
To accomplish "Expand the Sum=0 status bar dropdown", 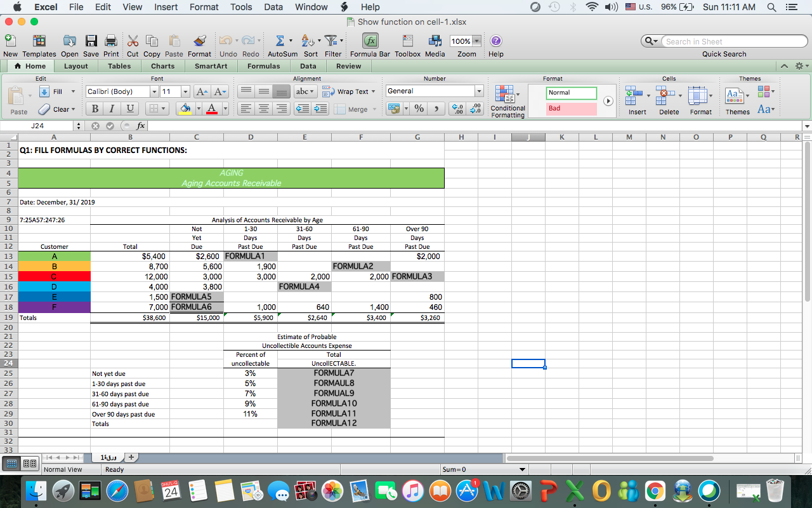I will tap(523, 470).
